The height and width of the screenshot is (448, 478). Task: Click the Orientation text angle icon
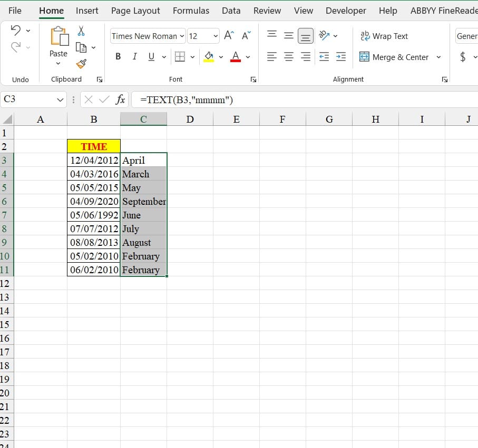tap(324, 36)
